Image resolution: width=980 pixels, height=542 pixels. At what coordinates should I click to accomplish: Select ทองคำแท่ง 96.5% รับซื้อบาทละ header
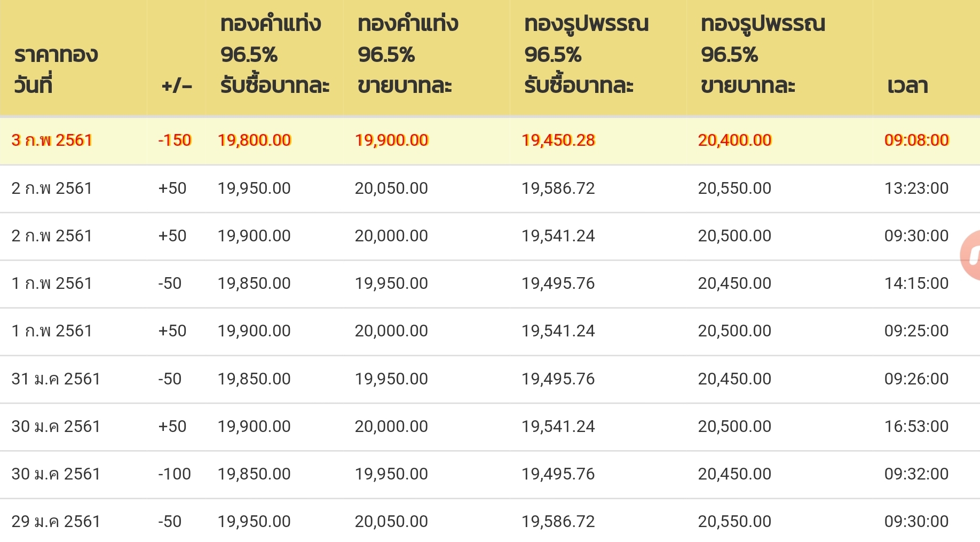pos(275,54)
